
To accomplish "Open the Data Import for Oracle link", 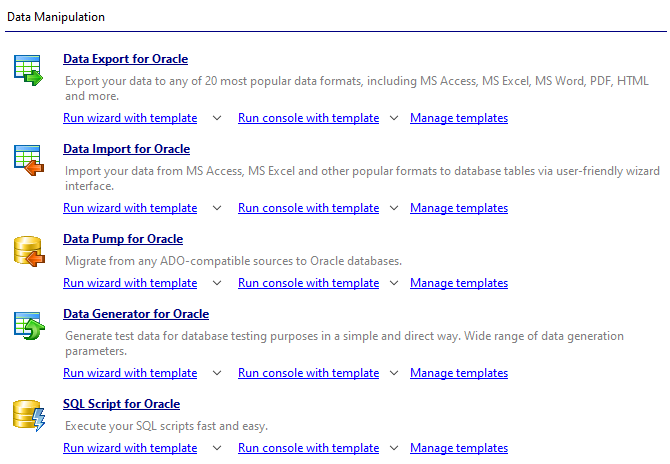I will pyautogui.click(x=126, y=149).
